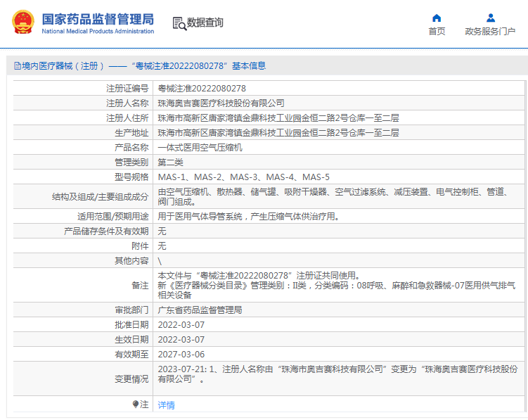Click National Medical Products Administration subtitle
The height and width of the screenshot is (420, 528).
[98, 32]
